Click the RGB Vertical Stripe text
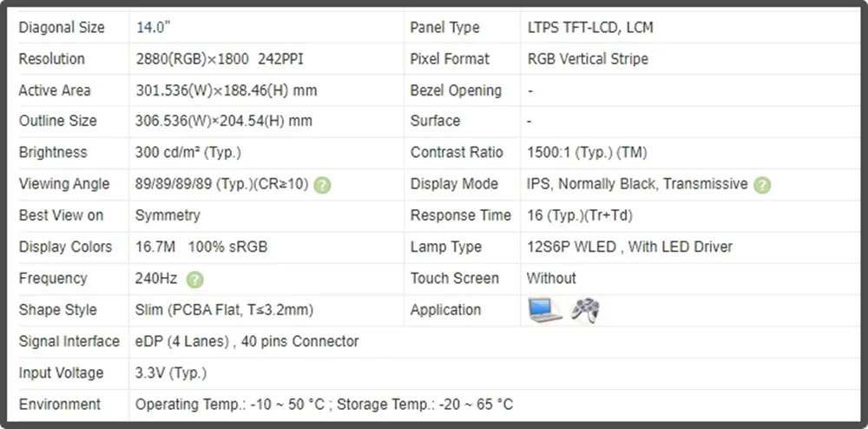Viewport: 868px width, 429px height. click(x=588, y=59)
